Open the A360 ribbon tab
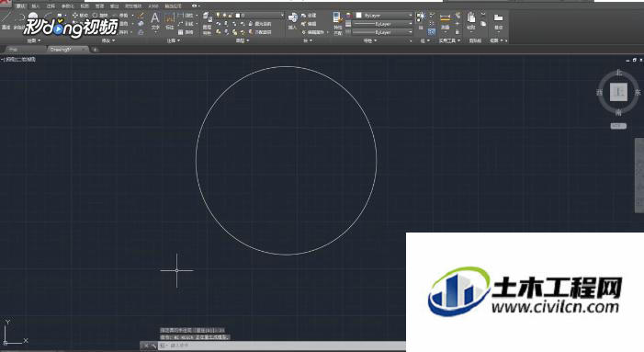The height and width of the screenshot is (352, 644). click(x=153, y=6)
